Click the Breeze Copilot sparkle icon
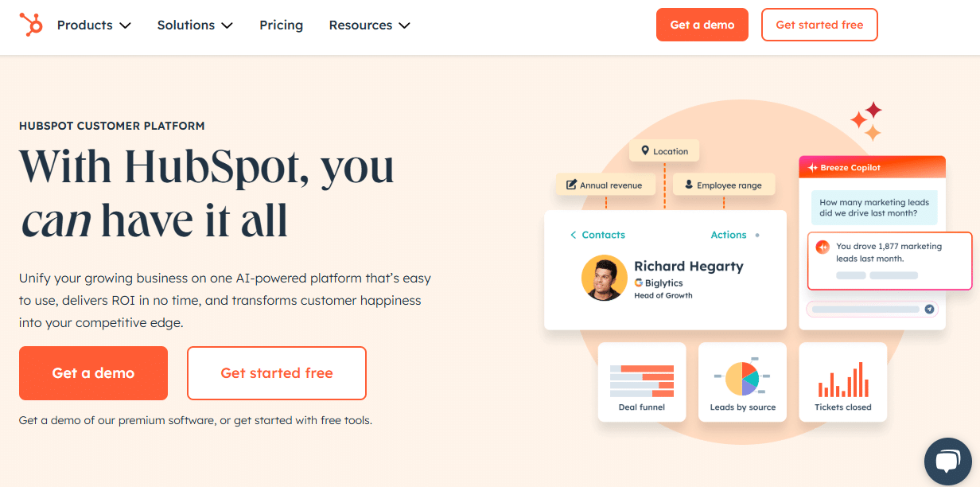 812,168
